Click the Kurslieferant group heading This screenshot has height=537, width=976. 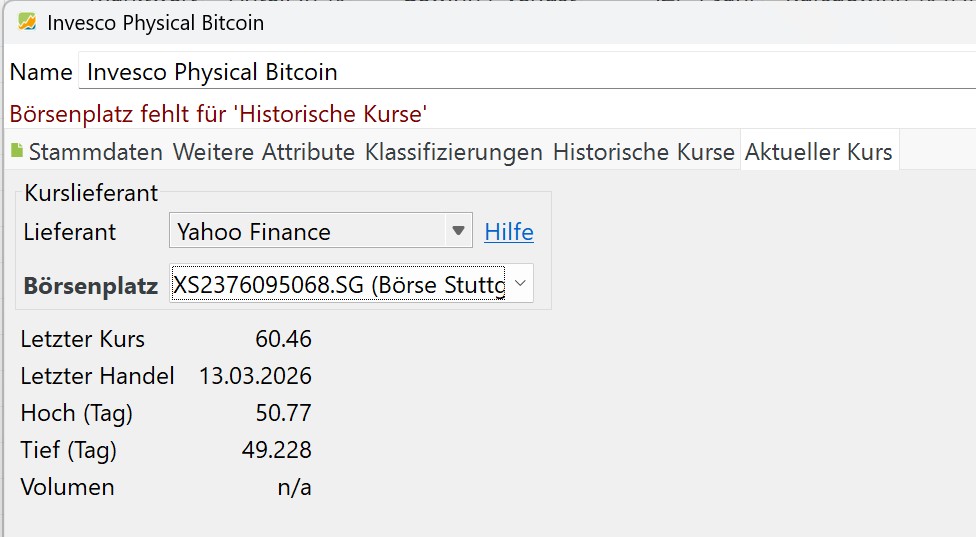tap(91, 193)
